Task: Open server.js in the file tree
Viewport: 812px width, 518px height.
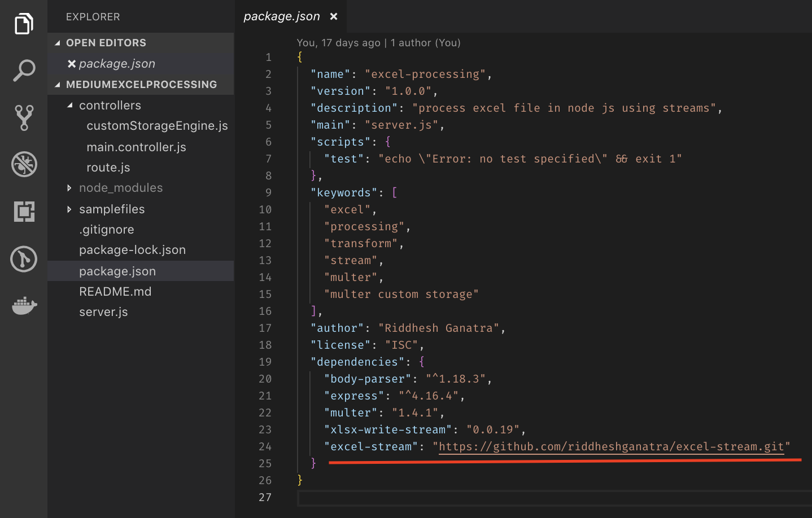Action: coord(103,312)
